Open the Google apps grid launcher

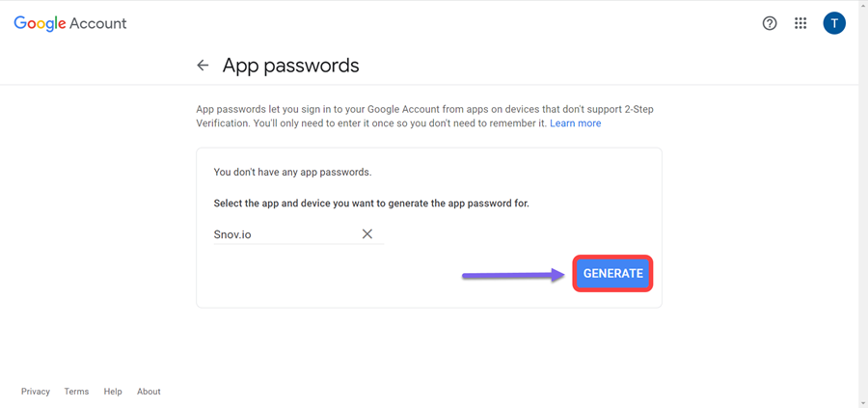point(800,23)
